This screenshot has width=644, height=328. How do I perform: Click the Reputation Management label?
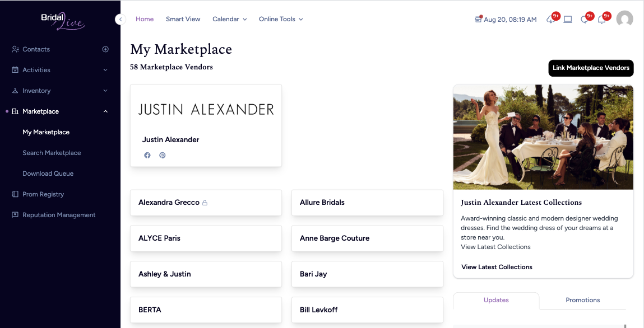point(59,215)
